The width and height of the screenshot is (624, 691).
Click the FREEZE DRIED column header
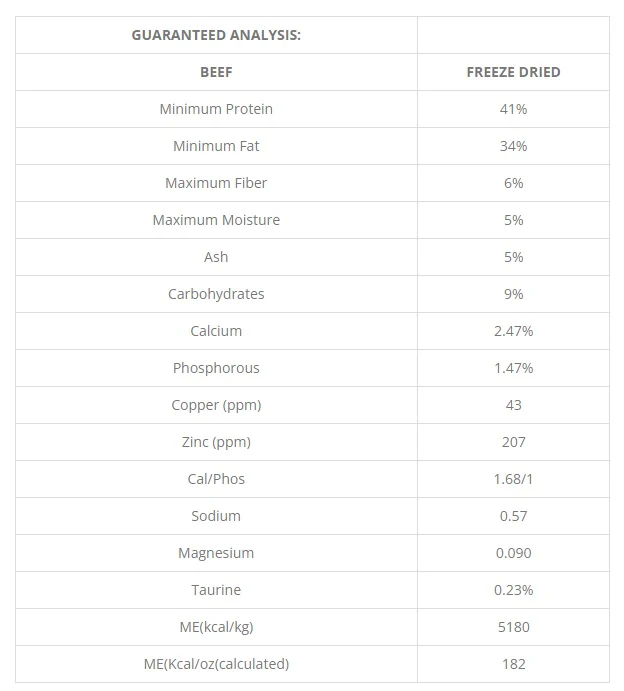click(x=513, y=72)
